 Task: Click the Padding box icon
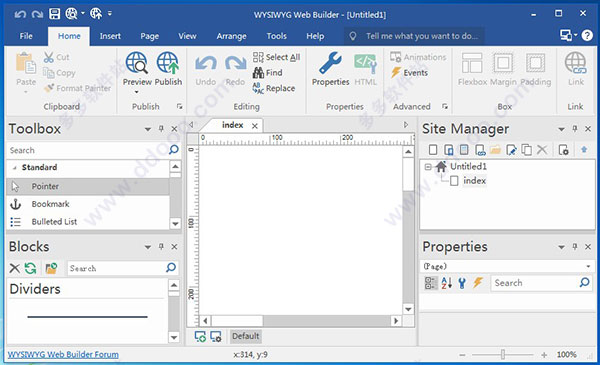535,69
